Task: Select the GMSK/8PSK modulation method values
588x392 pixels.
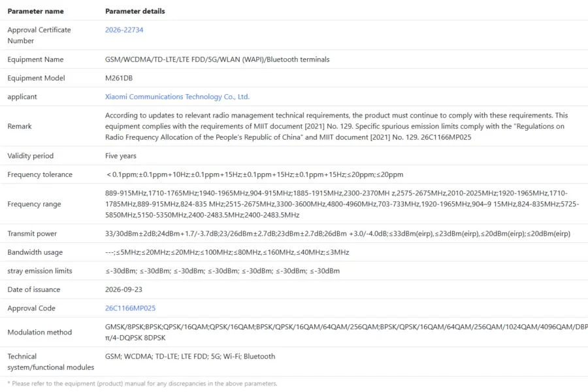Action: (x=346, y=333)
